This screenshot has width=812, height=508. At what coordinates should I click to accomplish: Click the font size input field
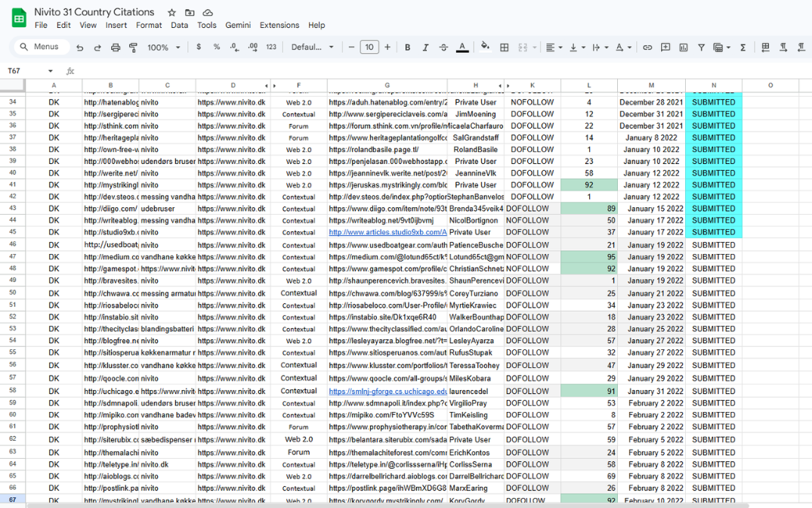pos(369,47)
